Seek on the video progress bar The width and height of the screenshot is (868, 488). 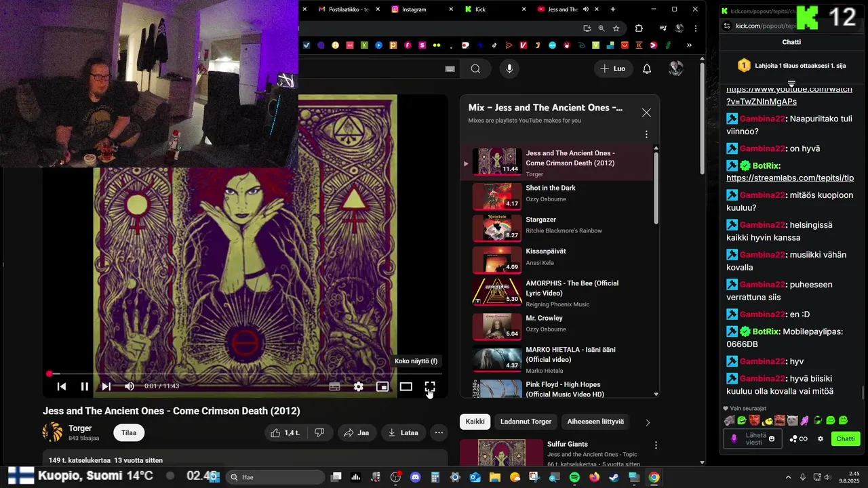[x=245, y=373]
